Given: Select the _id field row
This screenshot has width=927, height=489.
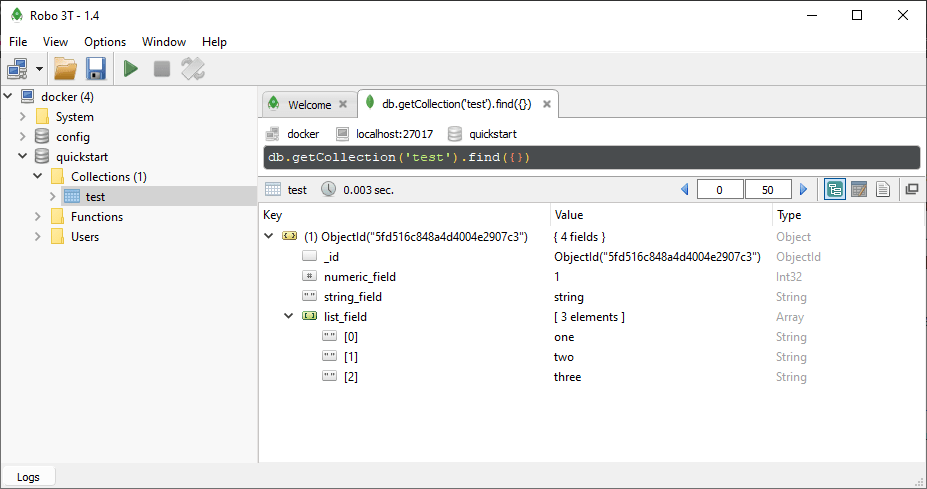Looking at the screenshot, I should coord(591,257).
